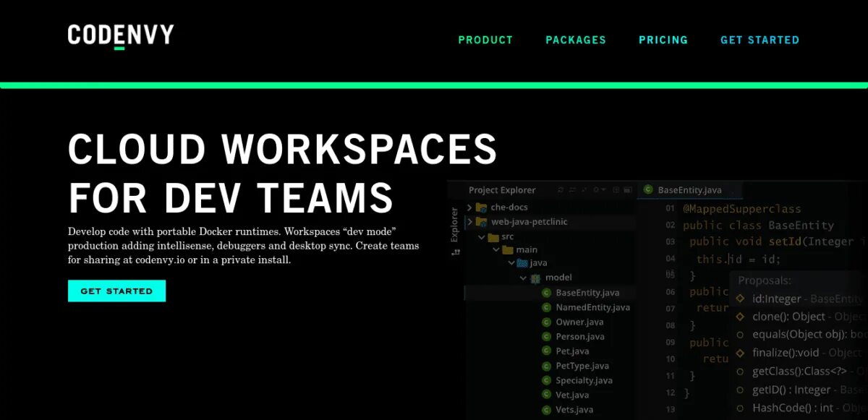Viewport: 868px width, 420px height.
Task: Click the src folder icon
Action: point(493,236)
